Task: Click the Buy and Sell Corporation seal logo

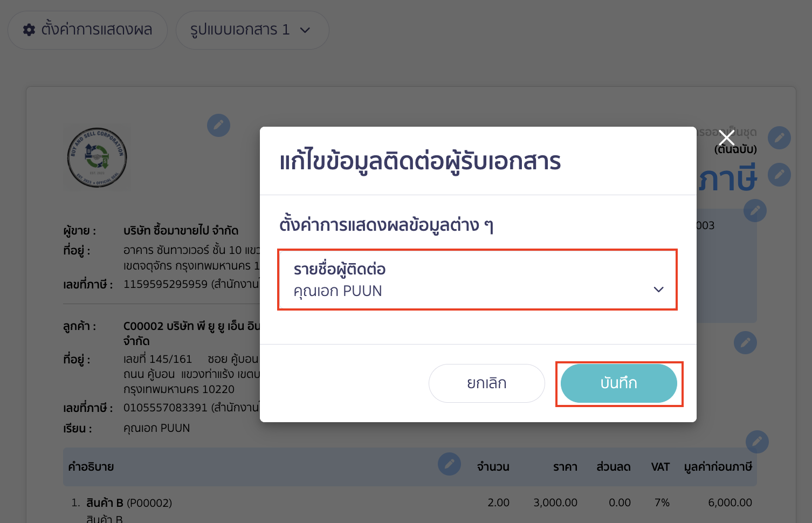Action: [x=97, y=157]
